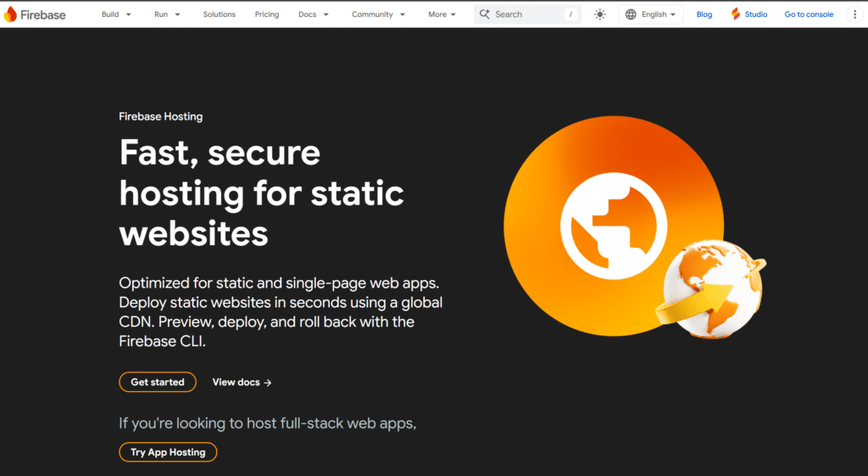Open the More dropdown

tap(442, 14)
